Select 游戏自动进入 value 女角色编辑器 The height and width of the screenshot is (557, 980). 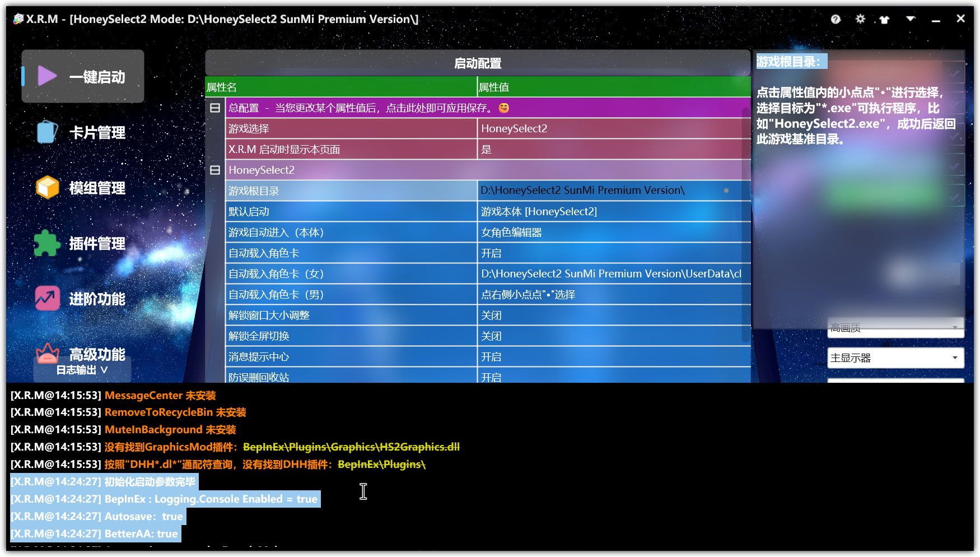614,232
